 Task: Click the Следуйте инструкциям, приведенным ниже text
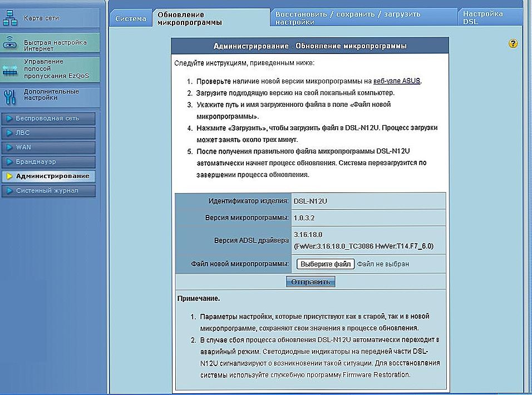pos(244,63)
